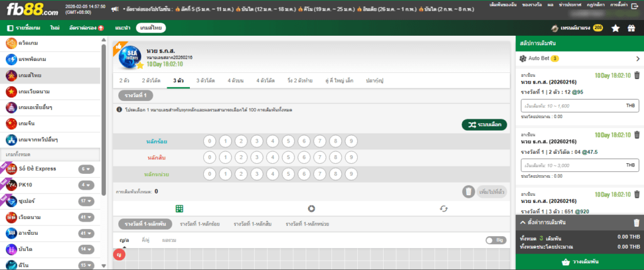Click the circular ring icon in middle

[311, 208]
